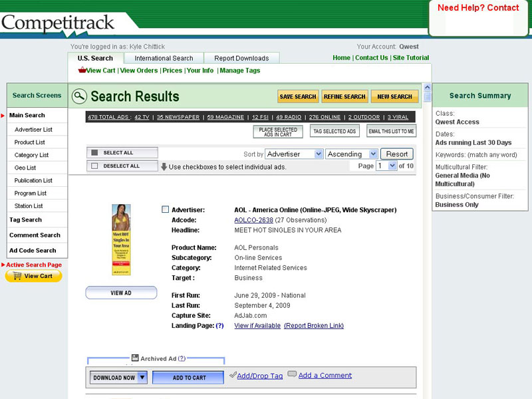
Task: Tick the checkbox beside the AOL advertiser ad
Action: 165,209
